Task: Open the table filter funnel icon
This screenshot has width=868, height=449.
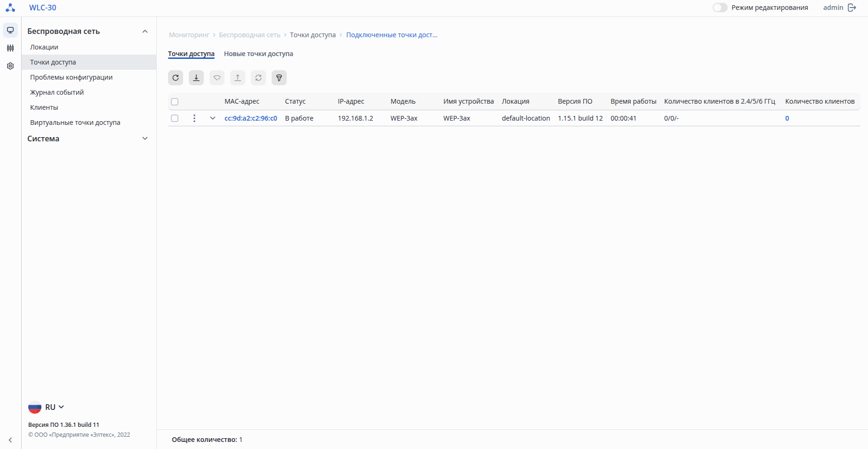Action: [x=279, y=78]
